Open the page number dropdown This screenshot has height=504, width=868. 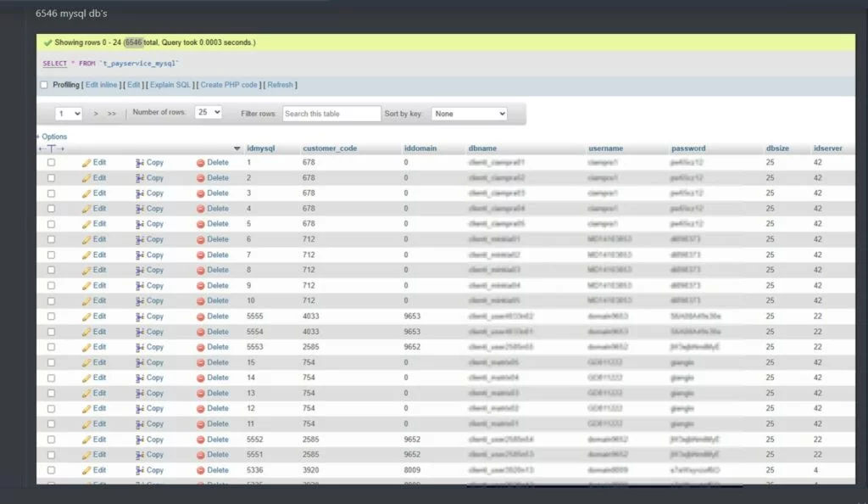[x=69, y=113]
